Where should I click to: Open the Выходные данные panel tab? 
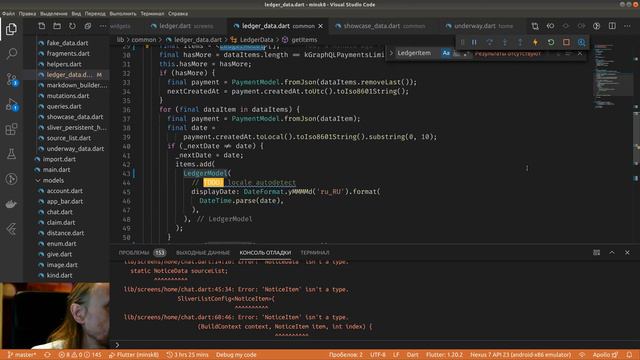(x=203, y=253)
